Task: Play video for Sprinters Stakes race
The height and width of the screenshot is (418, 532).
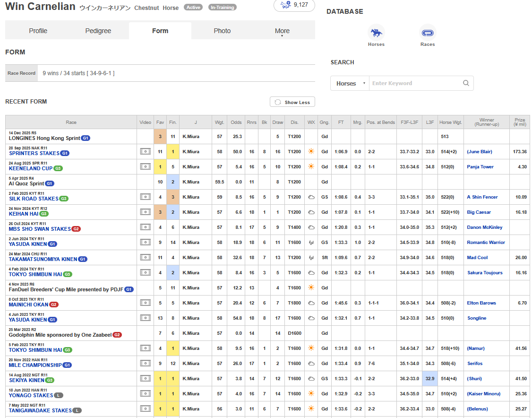Action: (145, 151)
